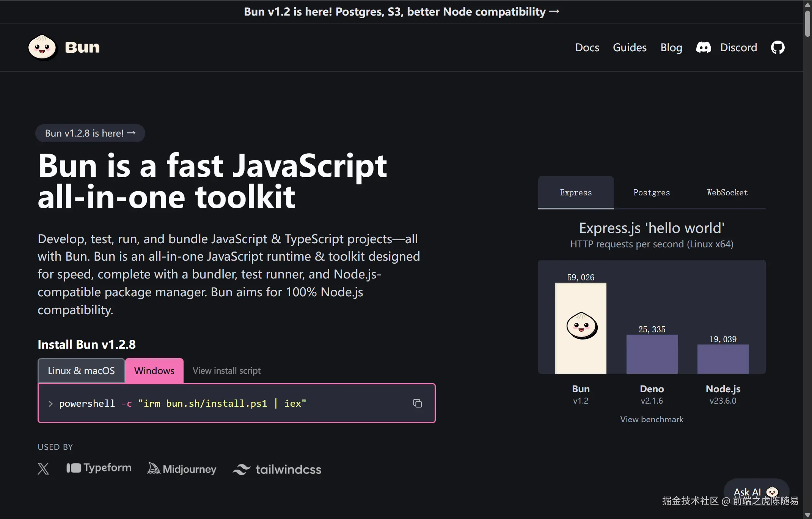
Task: Select the Windows install tab
Action: [154, 371]
